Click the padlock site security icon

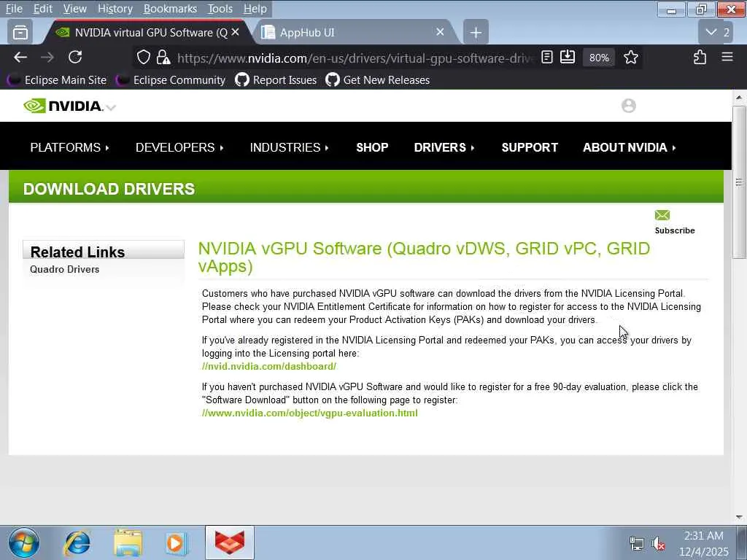tap(163, 58)
